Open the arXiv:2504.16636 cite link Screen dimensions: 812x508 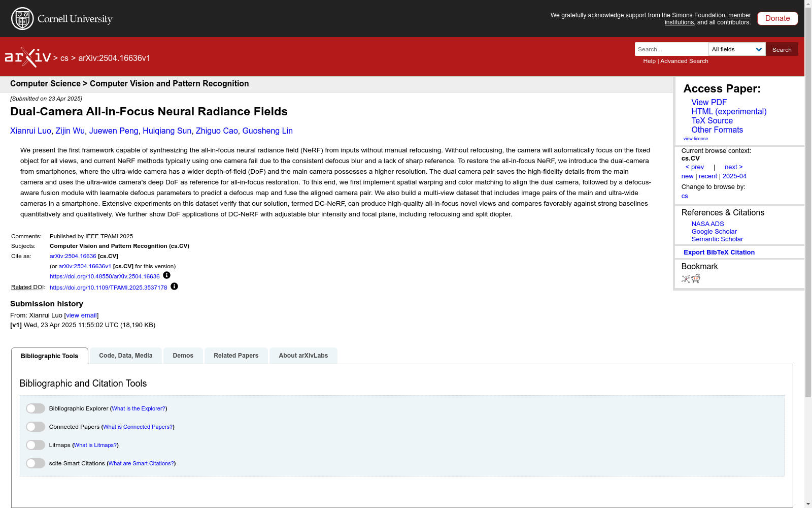pyautogui.click(x=73, y=257)
